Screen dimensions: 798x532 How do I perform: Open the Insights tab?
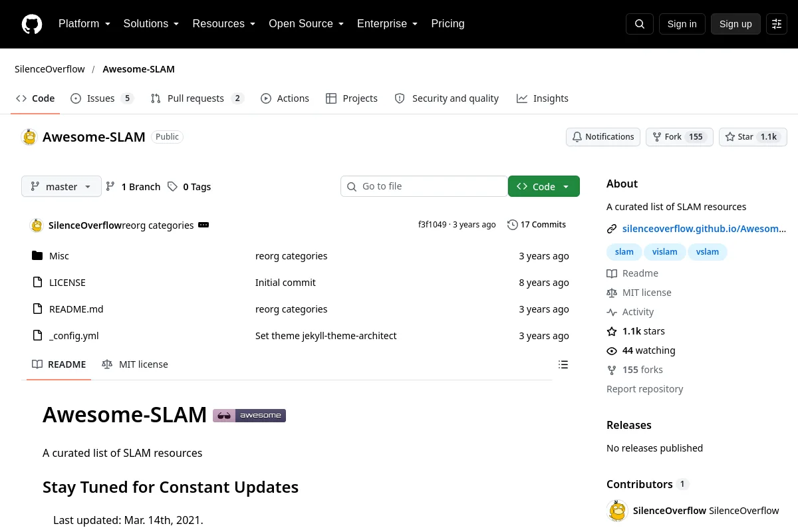click(543, 98)
